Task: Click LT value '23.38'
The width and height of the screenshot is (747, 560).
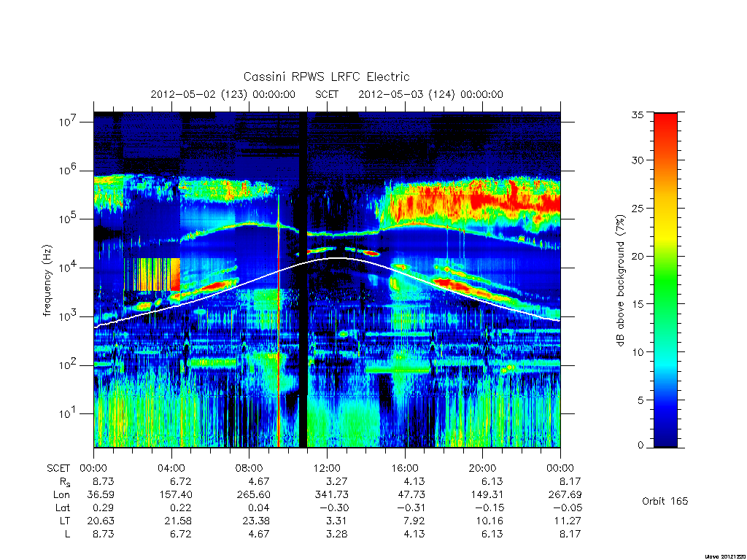Action: click(256, 521)
